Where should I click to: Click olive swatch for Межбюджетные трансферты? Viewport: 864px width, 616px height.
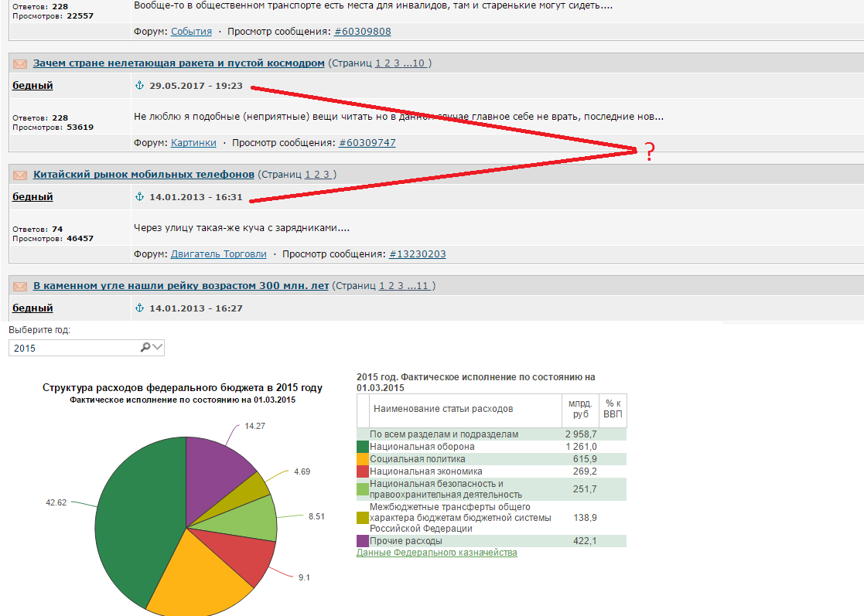363,518
